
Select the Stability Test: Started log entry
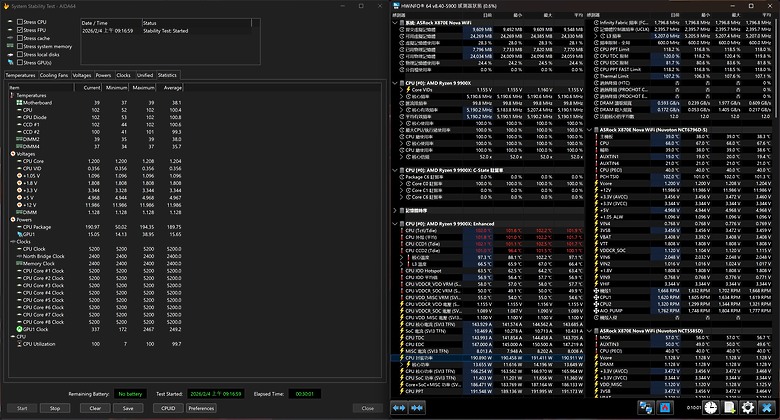tap(166, 31)
